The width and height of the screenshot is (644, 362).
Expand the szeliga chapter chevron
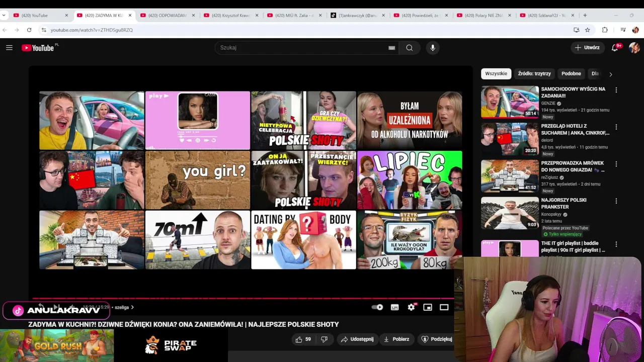(132, 307)
